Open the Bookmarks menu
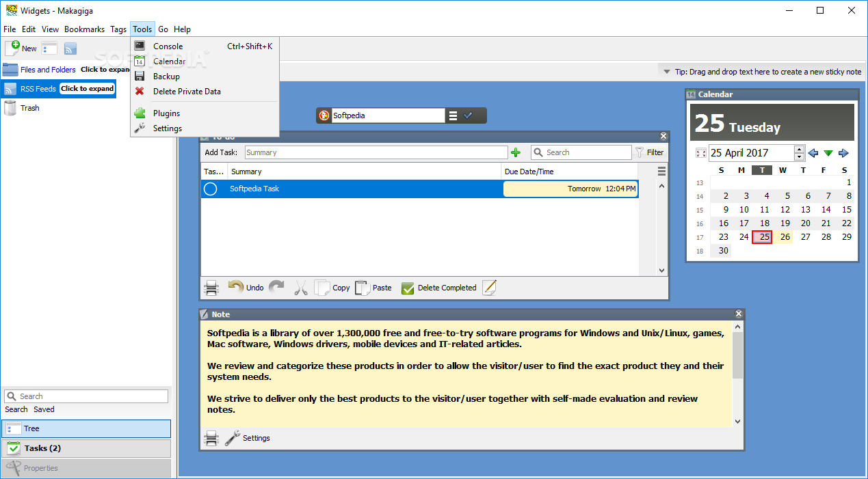Viewport: 868px width, 479px height. (84, 29)
